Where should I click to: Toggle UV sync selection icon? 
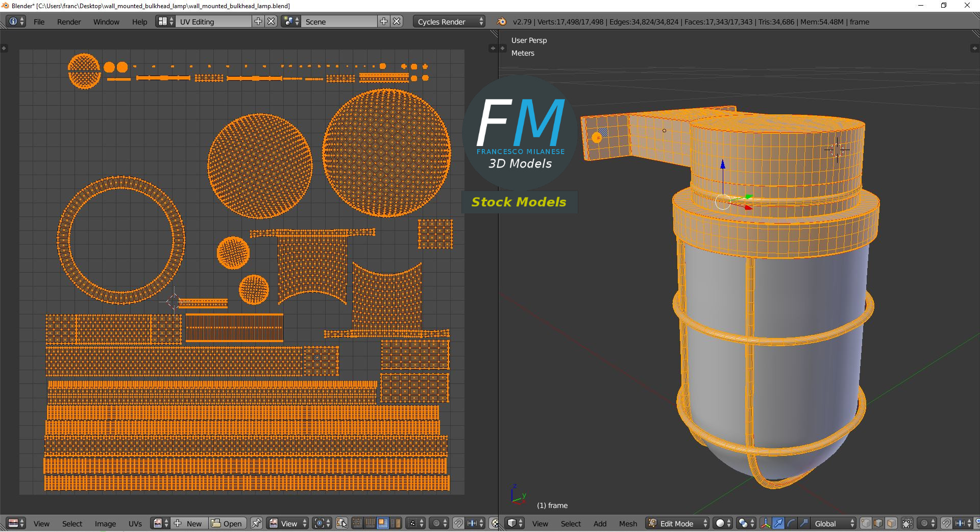(341, 523)
